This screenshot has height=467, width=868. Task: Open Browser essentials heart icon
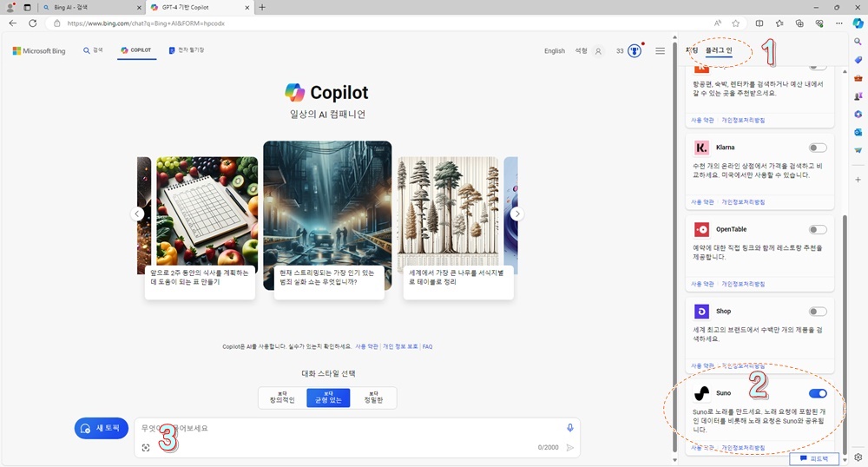819,23
